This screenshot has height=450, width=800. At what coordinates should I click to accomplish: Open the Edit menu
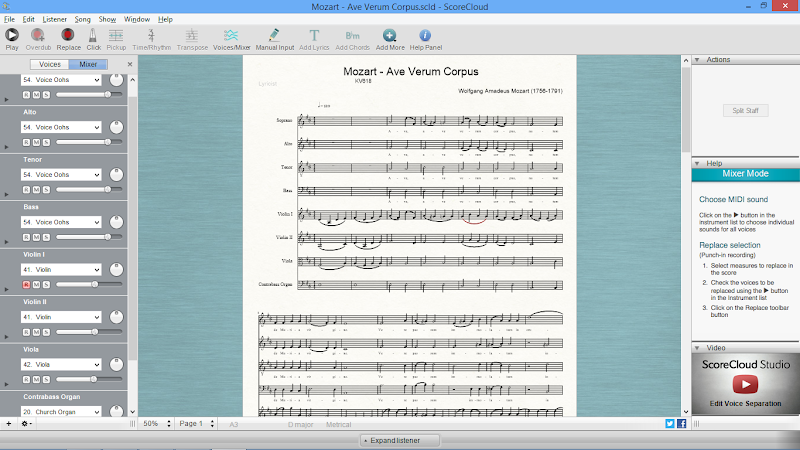pos(29,19)
